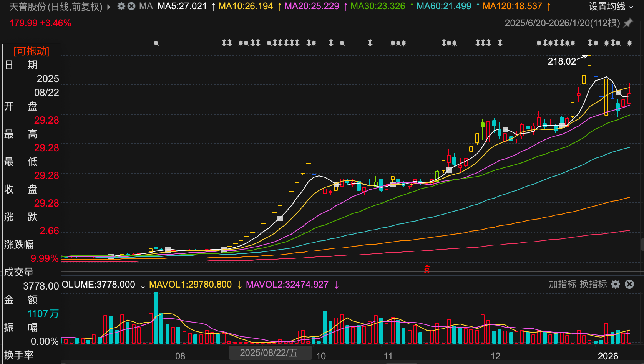Close the volume indicator panel

(x=629, y=284)
